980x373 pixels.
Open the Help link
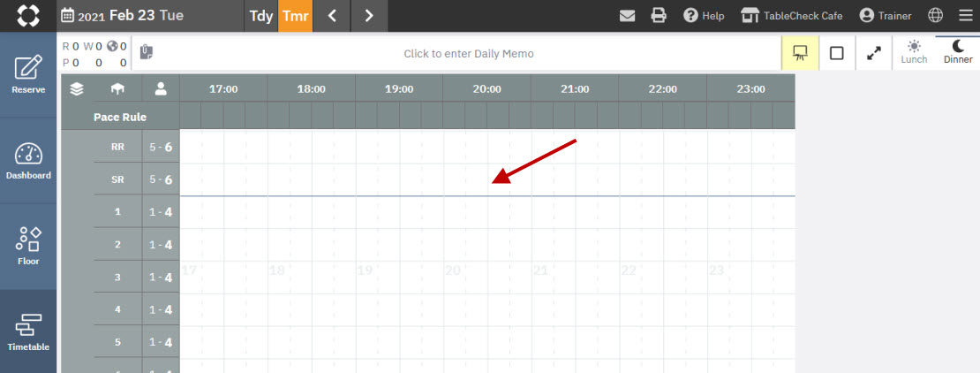coord(704,16)
